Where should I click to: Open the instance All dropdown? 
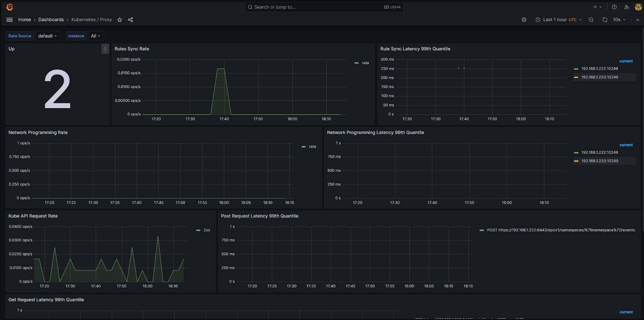(x=96, y=36)
